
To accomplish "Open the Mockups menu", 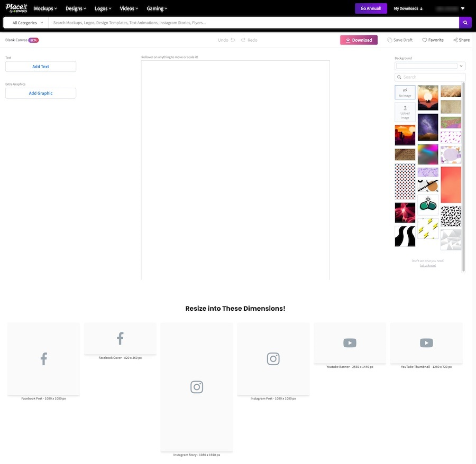I will click(45, 8).
